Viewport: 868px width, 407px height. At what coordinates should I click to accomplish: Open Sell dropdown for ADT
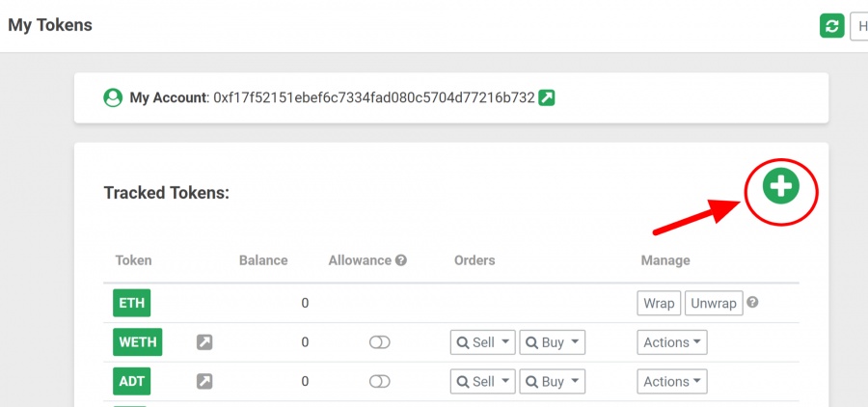[483, 382]
